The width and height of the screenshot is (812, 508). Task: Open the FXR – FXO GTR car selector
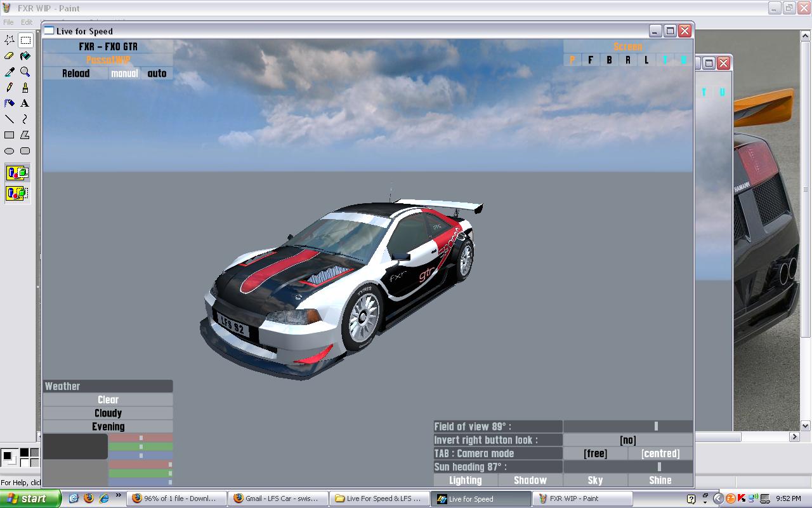click(x=108, y=46)
